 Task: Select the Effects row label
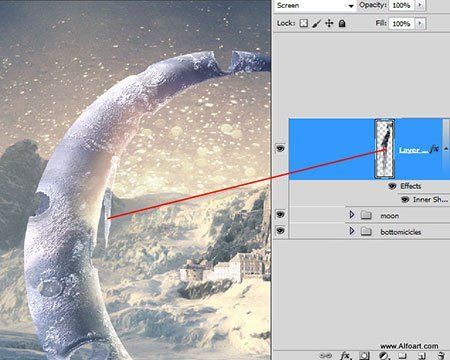411,186
